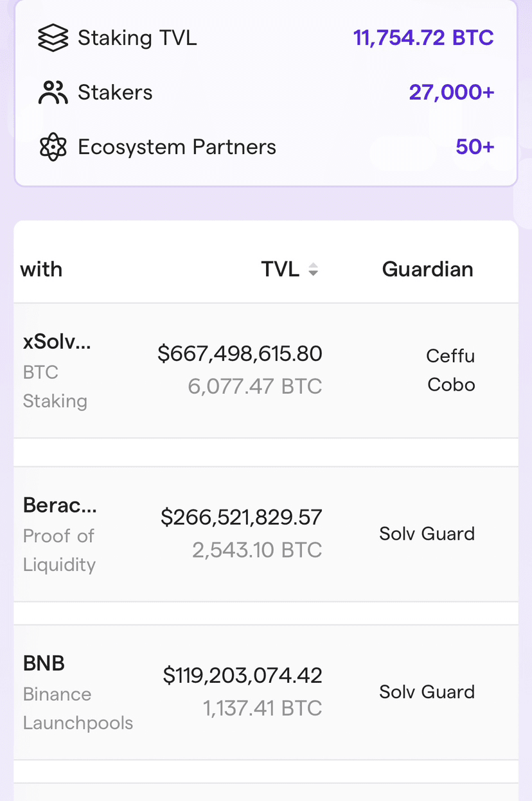Open the BNB Binance Launchpools row

click(266, 692)
